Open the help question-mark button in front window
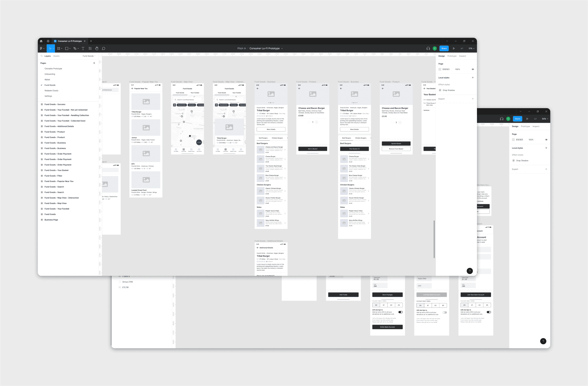The width and height of the screenshot is (588, 386). tap(470, 271)
